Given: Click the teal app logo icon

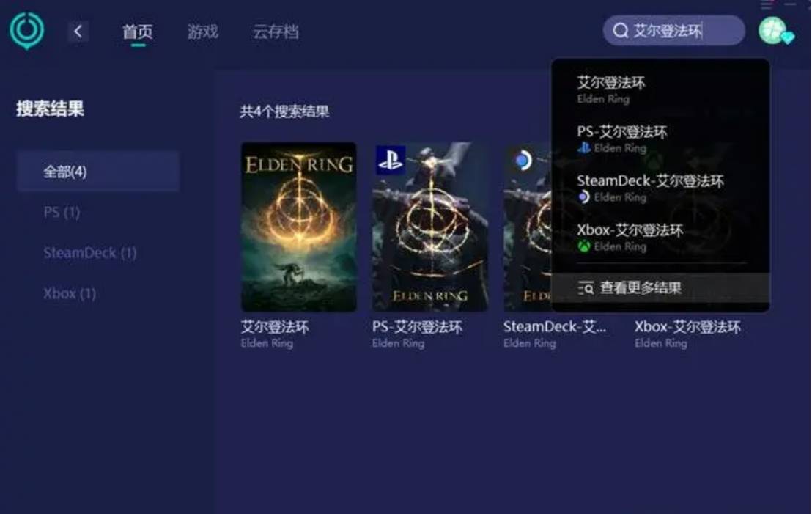Looking at the screenshot, I should pyautogui.click(x=26, y=31).
